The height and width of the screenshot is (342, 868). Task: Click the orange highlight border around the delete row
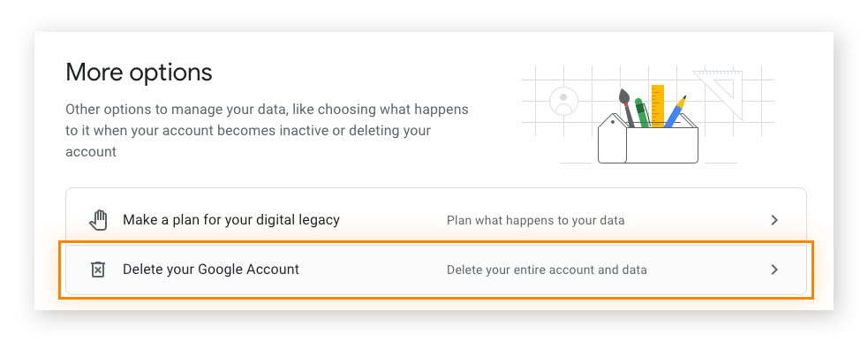click(x=435, y=242)
